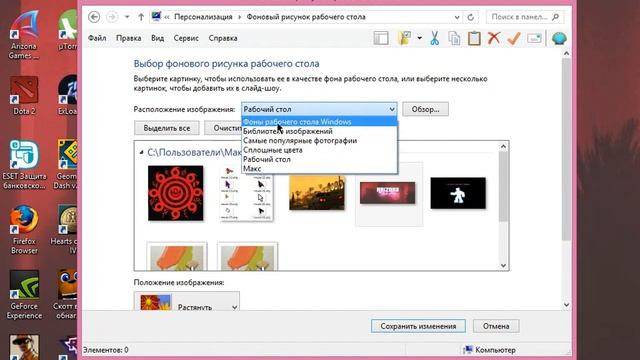Image resolution: width=640 pixels, height=360 pixels.
Task: Open the Вид menu
Action: (158, 38)
